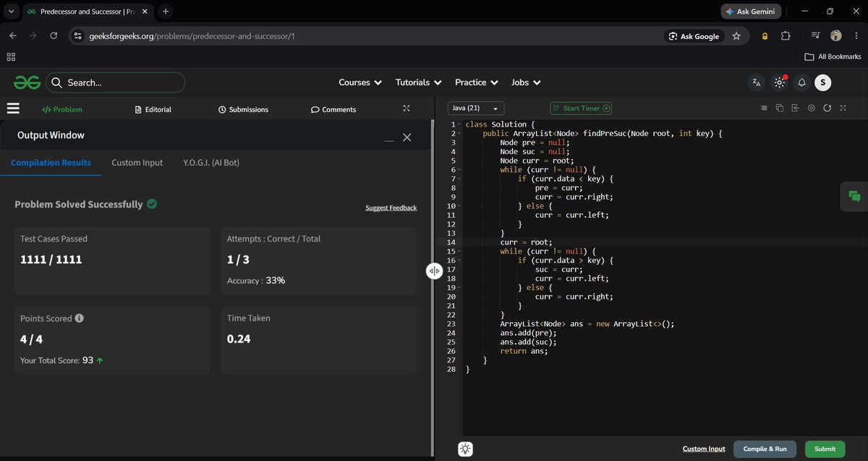Viewport: 868px width, 461px height.
Task: Expand the Practice menu
Action: pyautogui.click(x=476, y=83)
